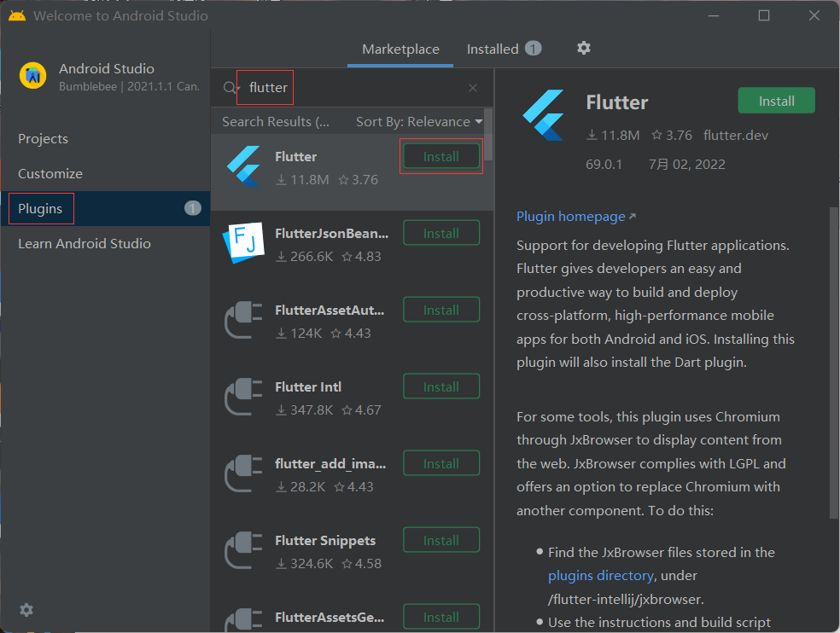
Task: Click the release date 7月 02, 2022
Action: pyautogui.click(x=687, y=164)
